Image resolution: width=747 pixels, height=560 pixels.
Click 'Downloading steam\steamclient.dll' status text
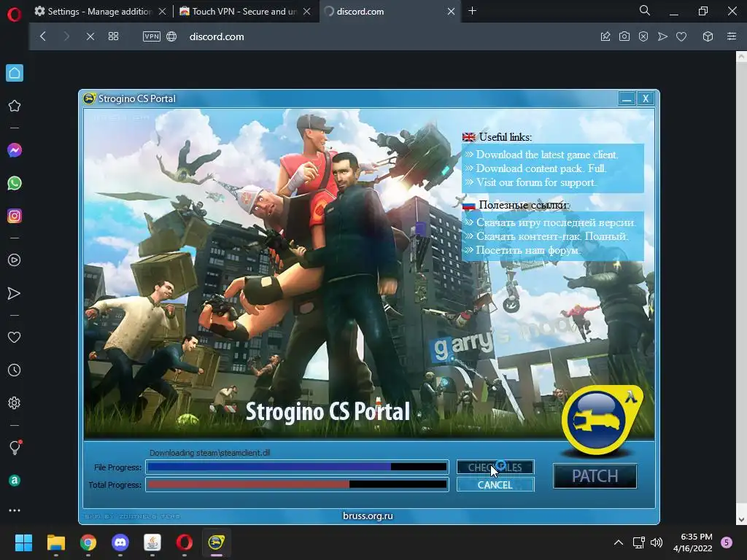(209, 453)
